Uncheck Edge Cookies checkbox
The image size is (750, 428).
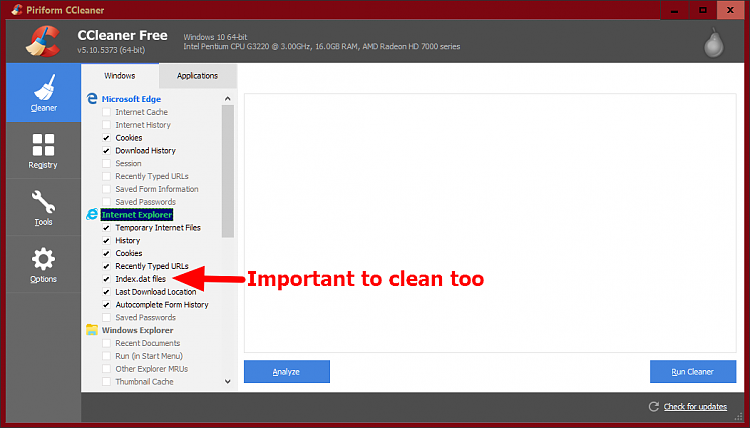pyautogui.click(x=106, y=138)
